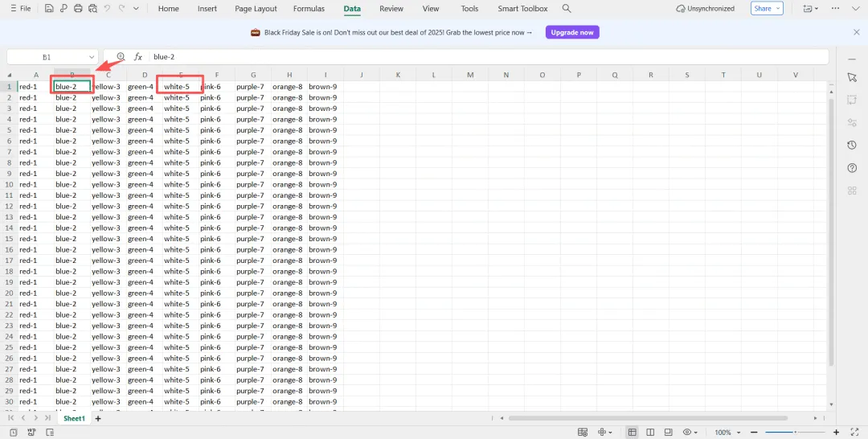868x439 pixels.
Task: Go to last sheet navigation arrow
Action: 47,418
